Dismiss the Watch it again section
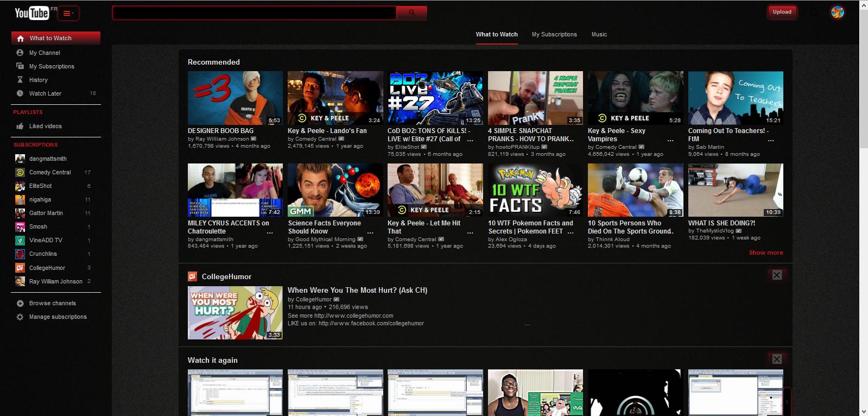 pyautogui.click(x=777, y=359)
